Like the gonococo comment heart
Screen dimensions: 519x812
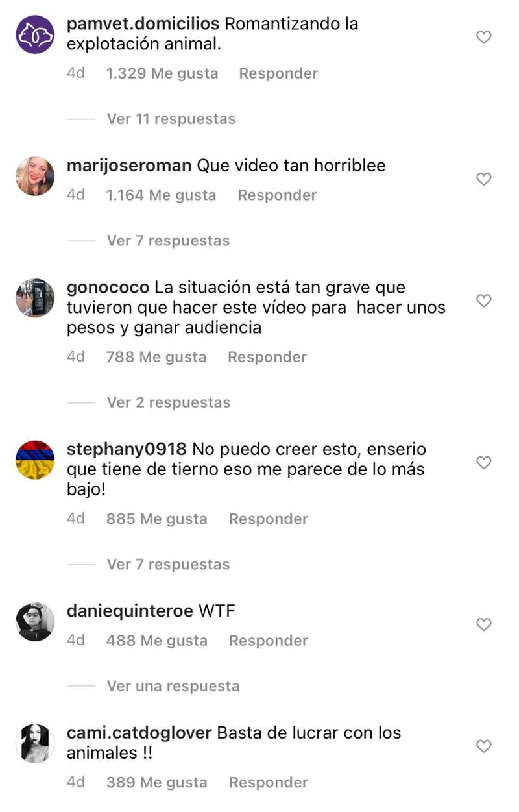(x=484, y=301)
